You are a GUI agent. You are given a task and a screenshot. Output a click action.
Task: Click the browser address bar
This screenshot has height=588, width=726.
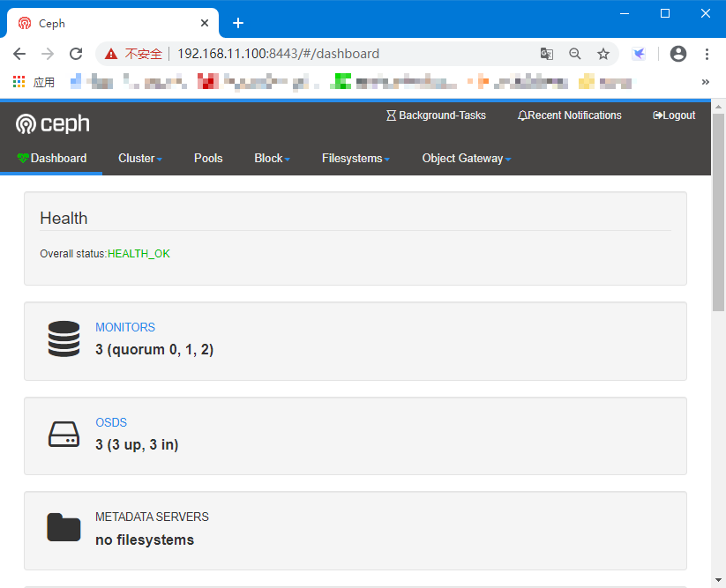coord(353,54)
